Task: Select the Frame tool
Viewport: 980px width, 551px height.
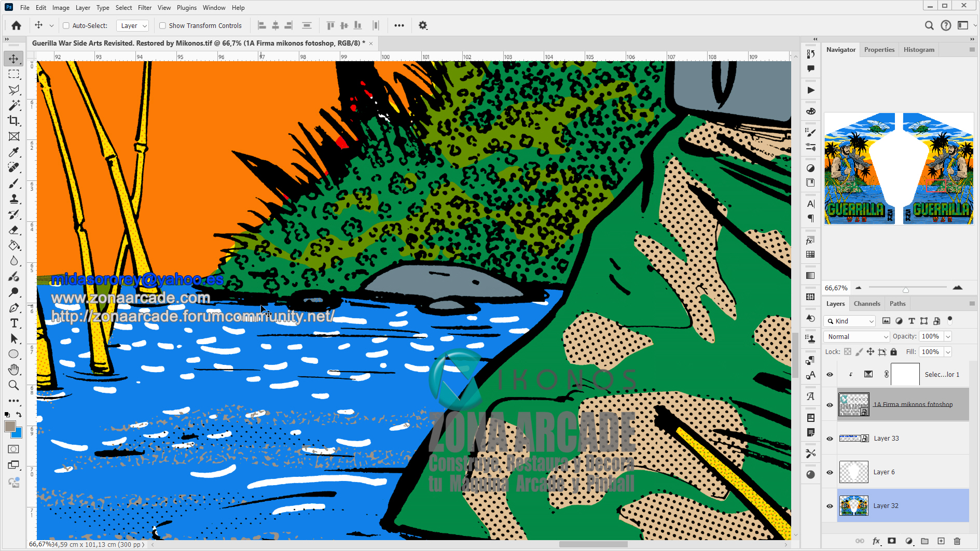Action: (x=14, y=136)
